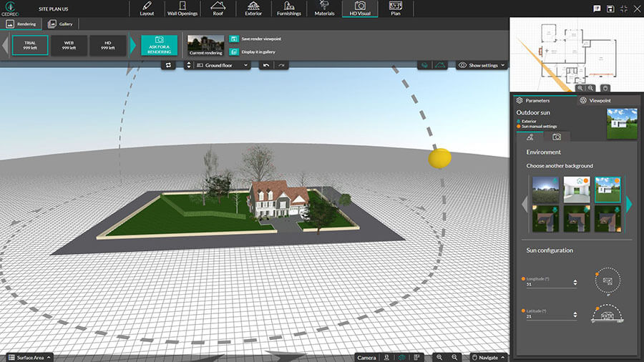Click the sun camera sub-tab icon
644x362 pixels.
coord(556,136)
